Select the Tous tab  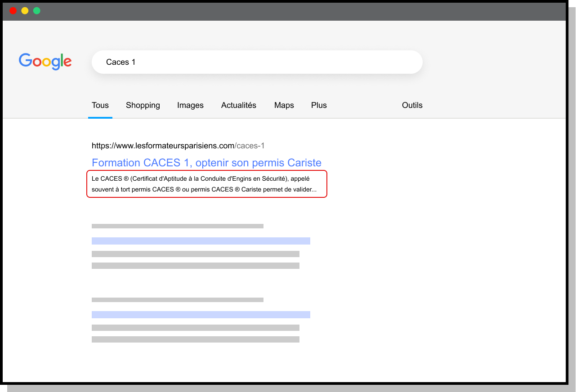[x=100, y=105]
